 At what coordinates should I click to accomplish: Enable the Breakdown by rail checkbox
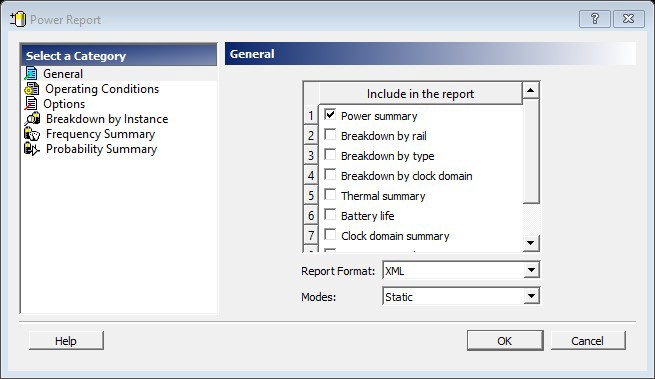(x=330, y=135)
